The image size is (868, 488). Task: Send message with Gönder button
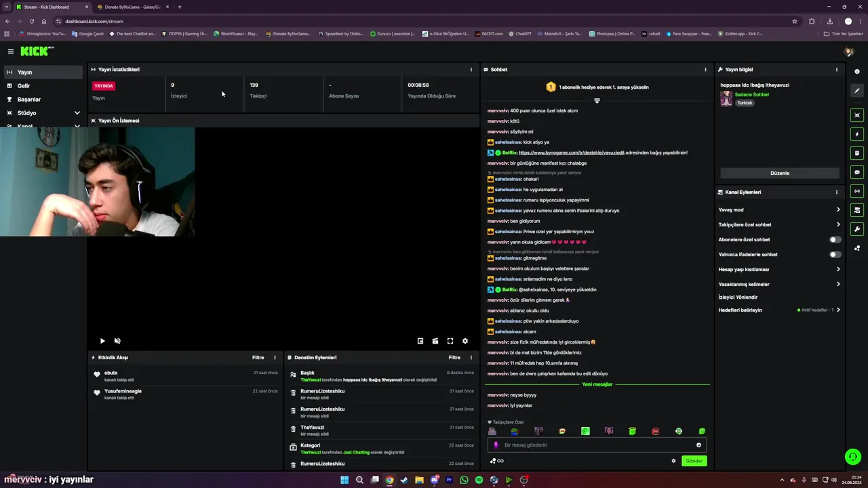tap(694, 461)
